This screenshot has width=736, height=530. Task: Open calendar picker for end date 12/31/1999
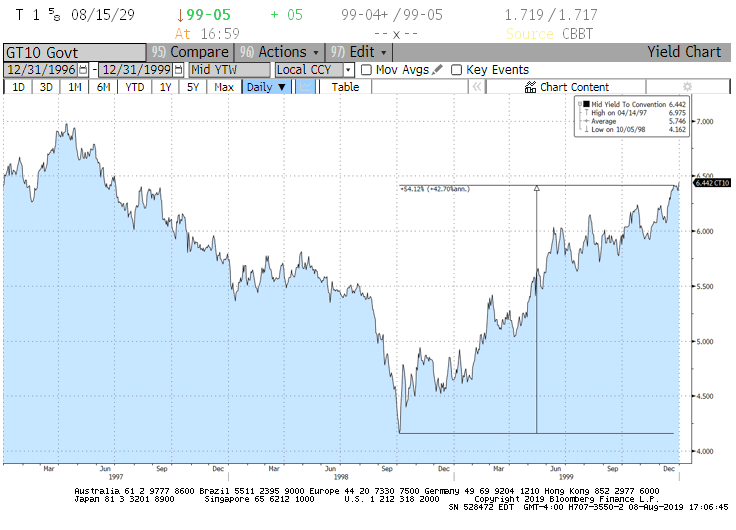point(179,70)
